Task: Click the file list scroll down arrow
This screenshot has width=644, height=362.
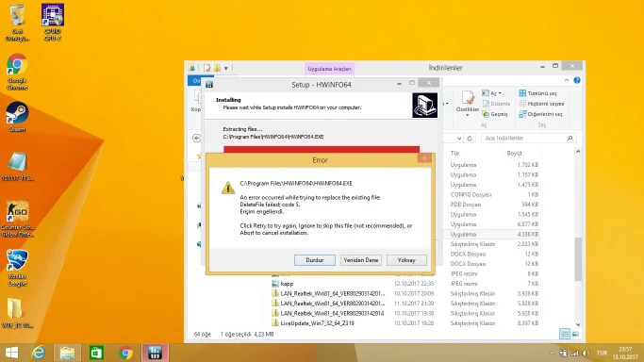Action: point(578,324)
